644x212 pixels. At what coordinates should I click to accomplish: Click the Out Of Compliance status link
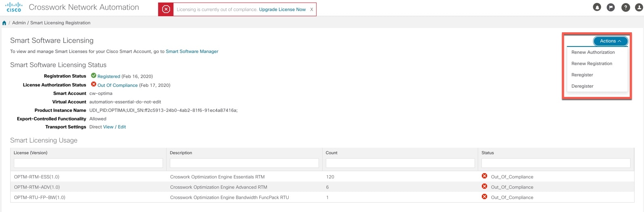pos(118,85)
